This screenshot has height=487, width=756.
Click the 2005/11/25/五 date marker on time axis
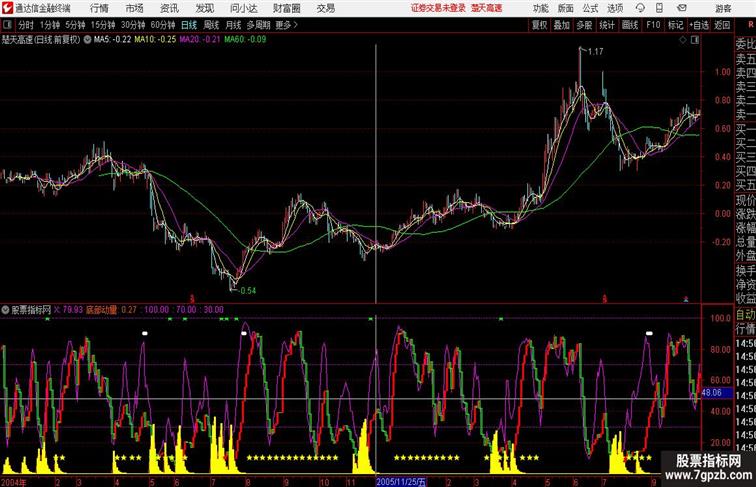[401, 482]
